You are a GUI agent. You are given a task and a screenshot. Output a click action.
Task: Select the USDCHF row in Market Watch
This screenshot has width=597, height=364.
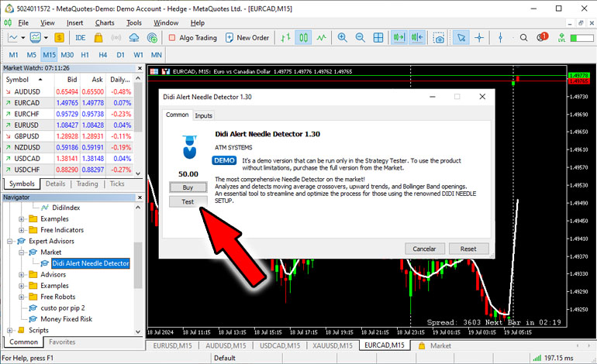point(67,170)
